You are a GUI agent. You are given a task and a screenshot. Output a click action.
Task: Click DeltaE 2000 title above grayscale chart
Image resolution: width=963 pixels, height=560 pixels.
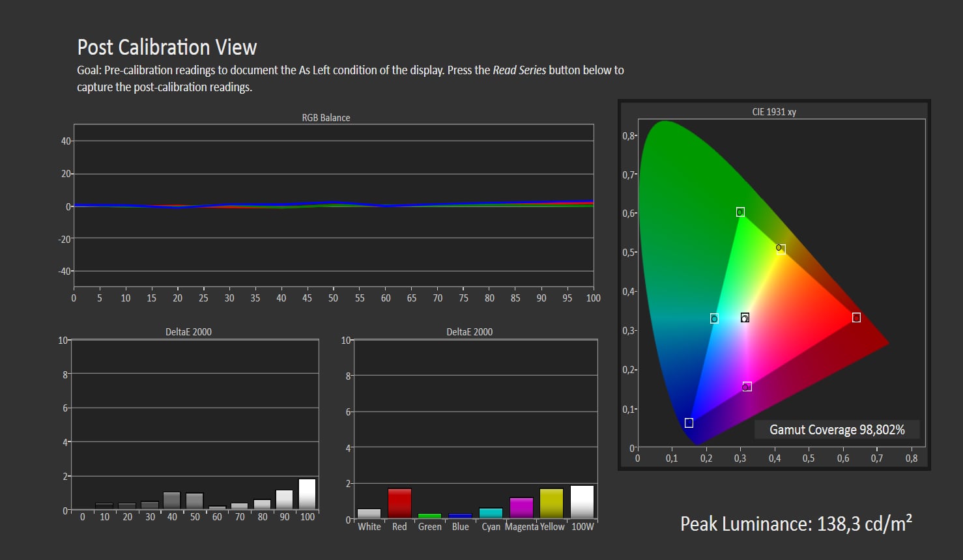click(188, 332)
